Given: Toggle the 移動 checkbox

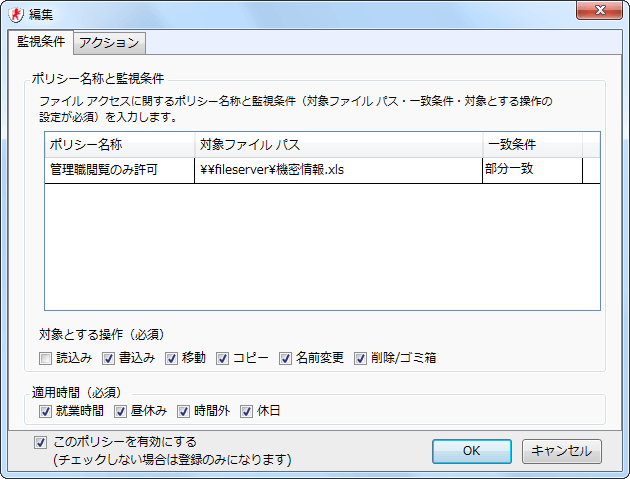Looking at the screenshot, I should coord(172,357).
